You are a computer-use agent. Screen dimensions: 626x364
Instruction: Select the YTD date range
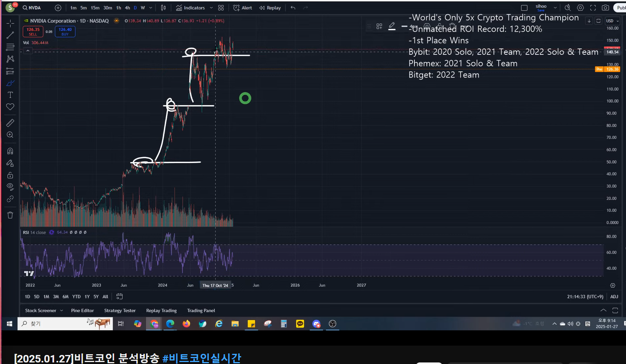76,297
